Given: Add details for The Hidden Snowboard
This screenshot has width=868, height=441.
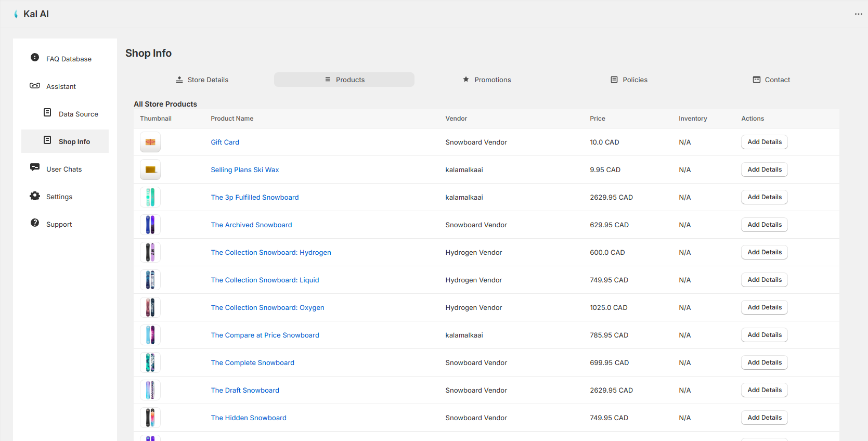Looking at the screenshot, I should click(x=764, y=418).
